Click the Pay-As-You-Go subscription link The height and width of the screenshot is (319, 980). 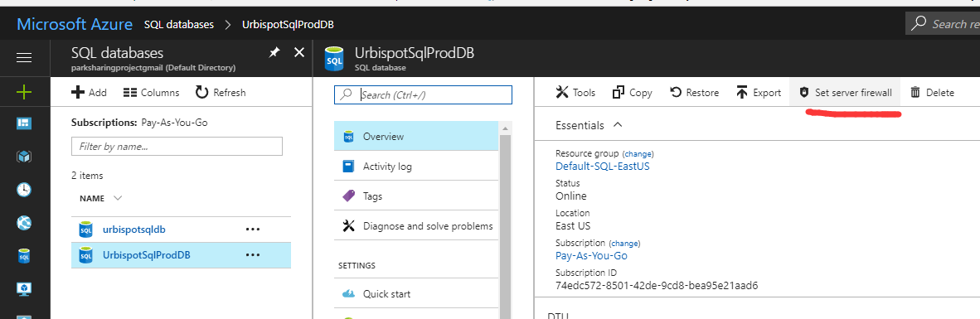(x=591, y=255)
